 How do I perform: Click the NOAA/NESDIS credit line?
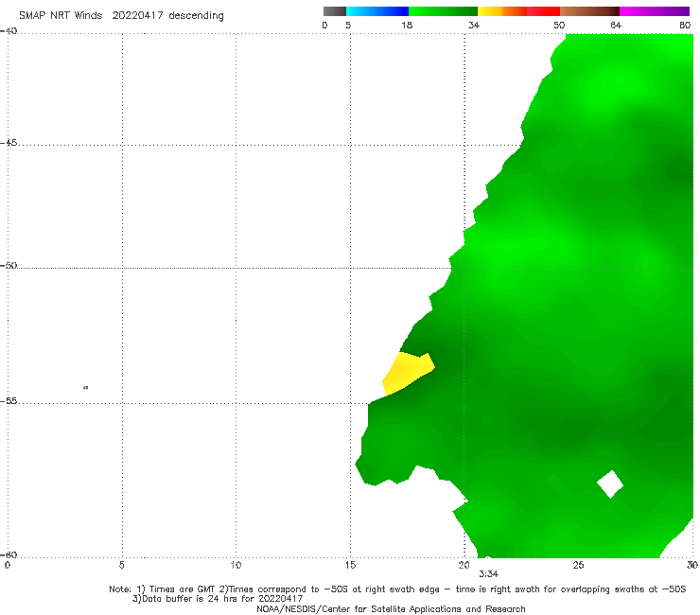(391, 608)
